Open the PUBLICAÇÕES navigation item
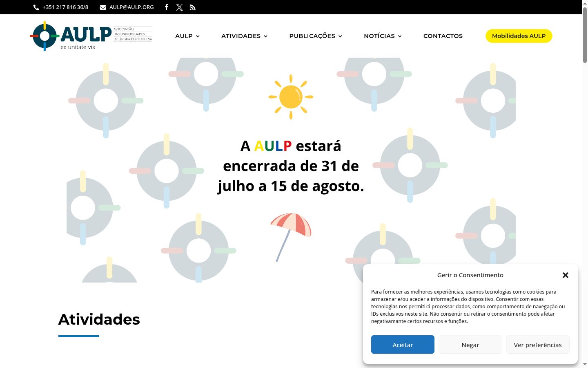This screenshot has height=368, width=588. 312,36
